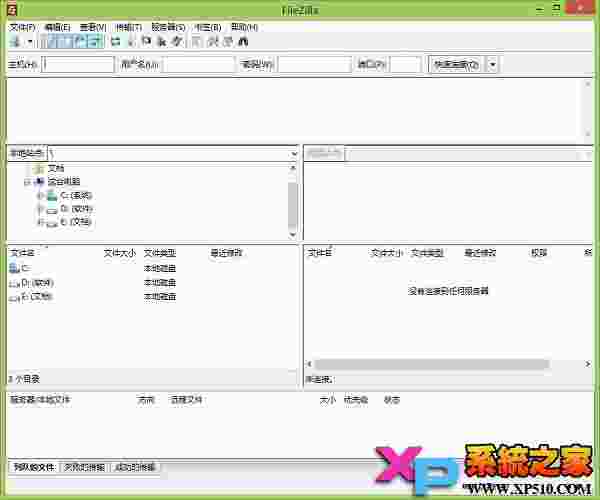This screenshot has width=600, height=500.
Task: Expand the D: (软件) tree node
Action: pos(39,209)
